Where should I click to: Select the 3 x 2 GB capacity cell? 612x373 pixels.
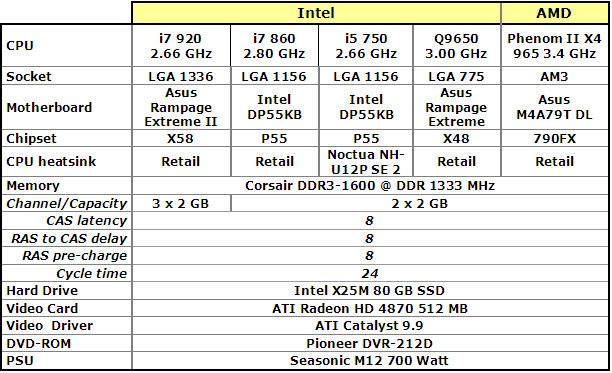(x=181, y=203)
